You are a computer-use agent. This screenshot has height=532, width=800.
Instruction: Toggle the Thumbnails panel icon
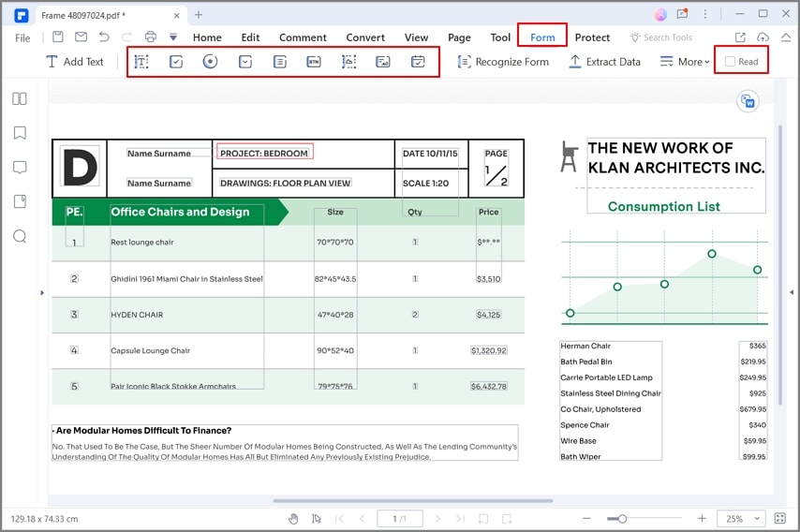pos(20,98)
